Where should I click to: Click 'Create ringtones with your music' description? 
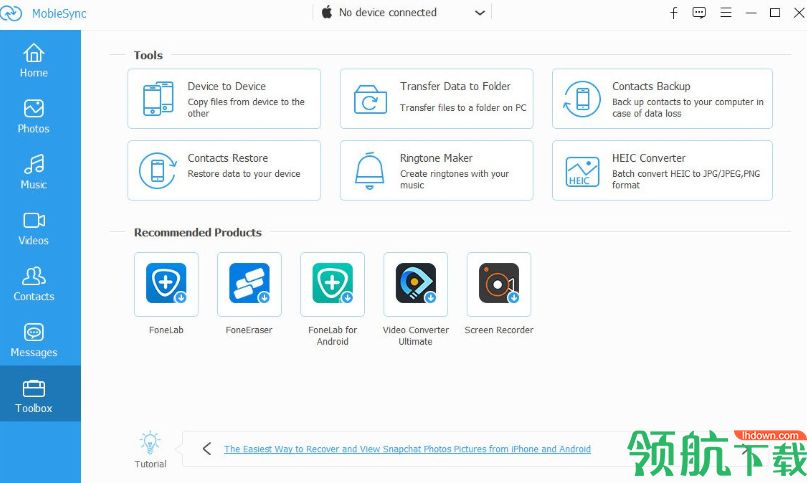(x=454, y=179)
